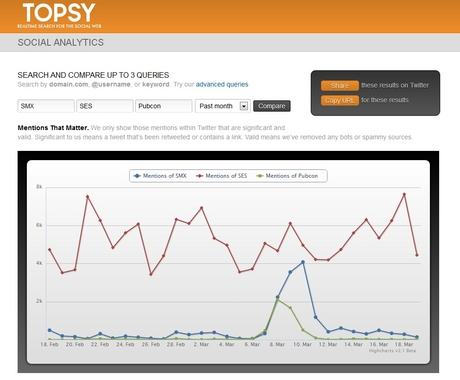460x380 pixels.
Task: Open the advanced queries link
Action: click(x=222, y=84)
